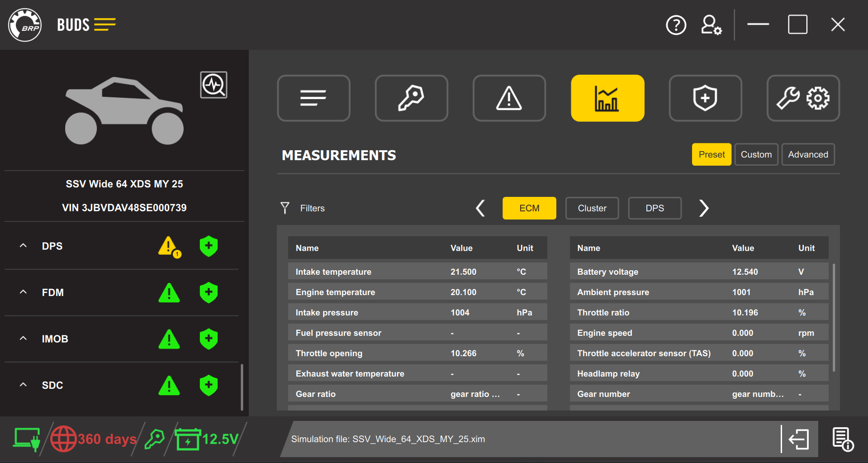Switch to the Cluster tab
The width and height of the screenshot is (868, 463).
pos(592,208)
